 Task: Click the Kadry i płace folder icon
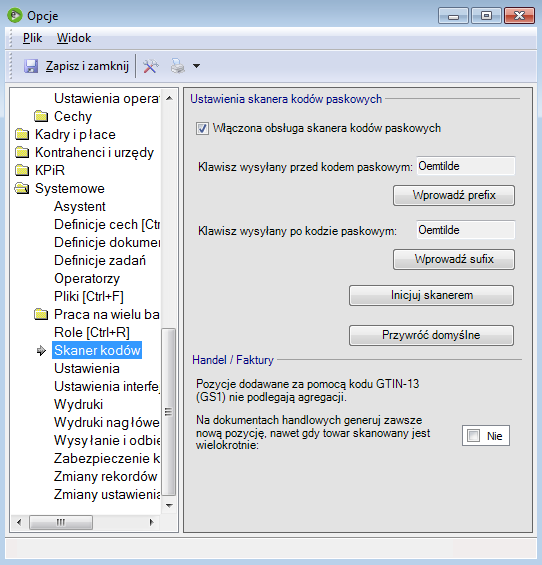click(22, 134)
